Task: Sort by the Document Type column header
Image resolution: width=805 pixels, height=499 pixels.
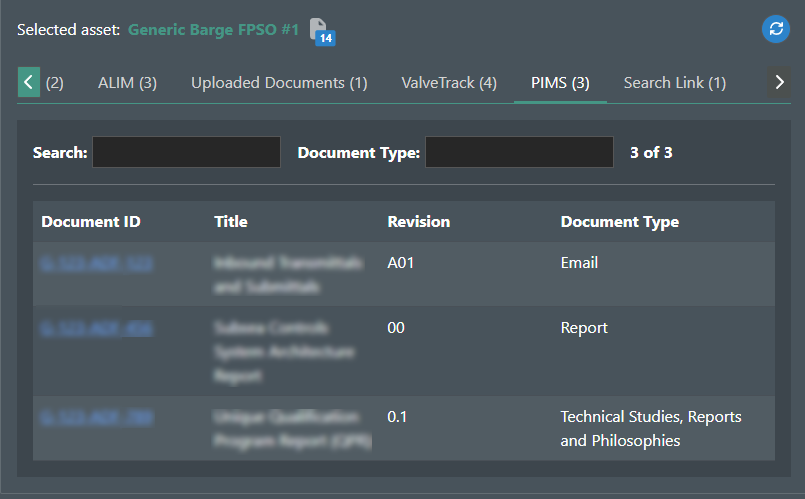Action: coord(619,222)
